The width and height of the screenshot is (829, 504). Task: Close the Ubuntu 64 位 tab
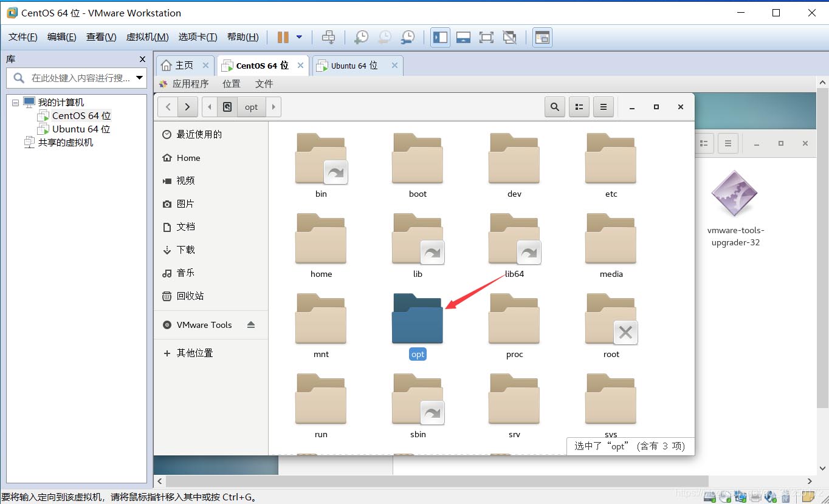coord(394,66)
